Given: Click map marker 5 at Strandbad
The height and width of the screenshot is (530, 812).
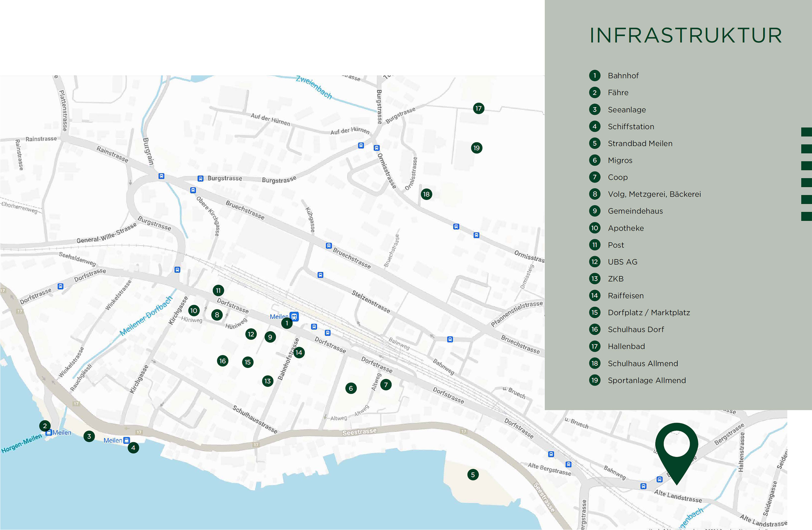Looking at the screenshot, I should 473,474.
